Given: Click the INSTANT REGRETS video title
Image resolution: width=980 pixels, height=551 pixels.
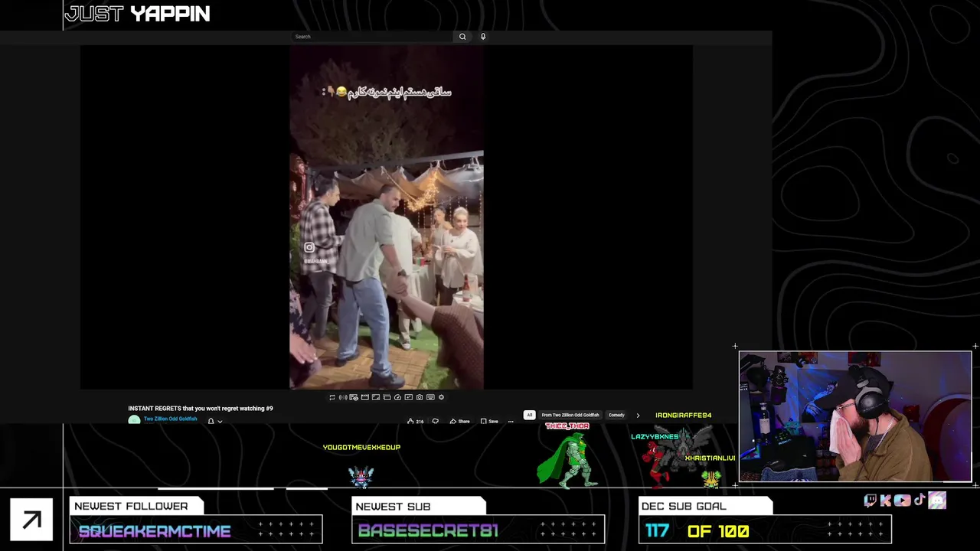Looking at the screenshot, I should pos(201,409).
